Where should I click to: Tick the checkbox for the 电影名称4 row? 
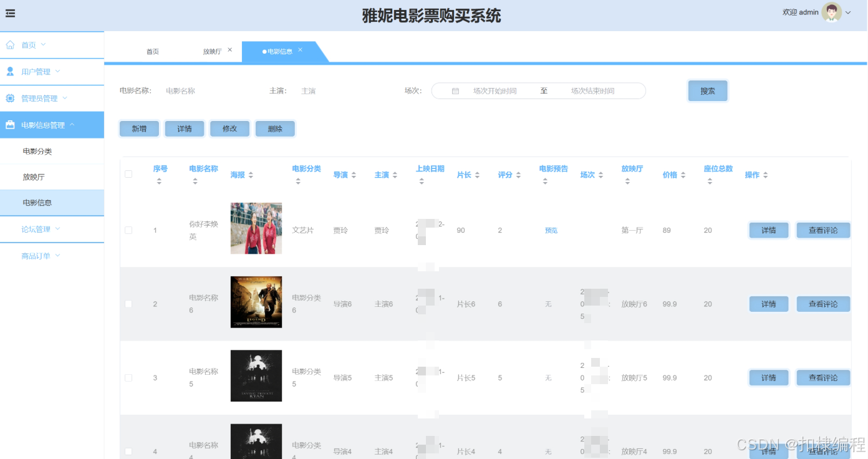[x=128, y=451]
